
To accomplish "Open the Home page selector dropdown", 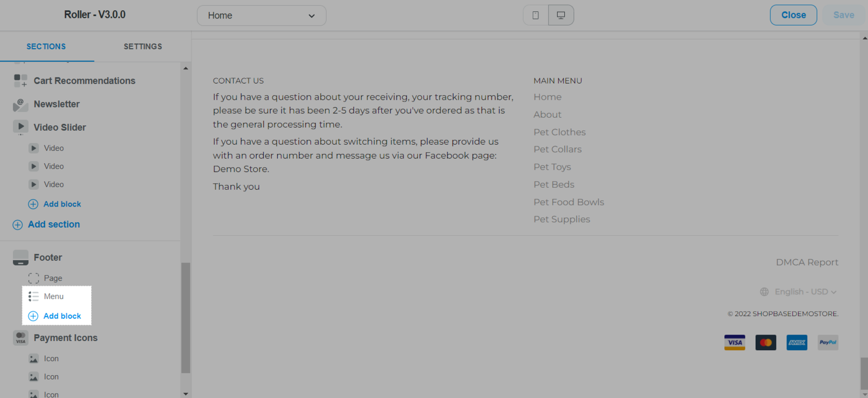I will click(261, 16).
